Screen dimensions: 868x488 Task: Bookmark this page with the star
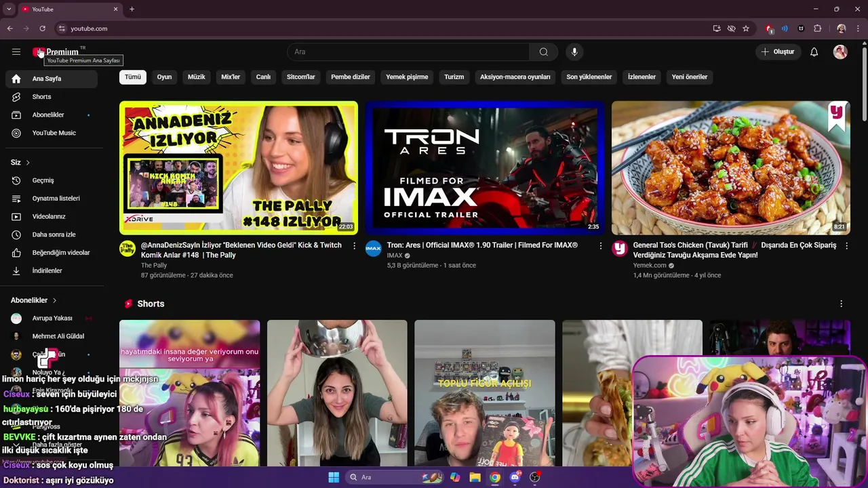tap(746, 28)
